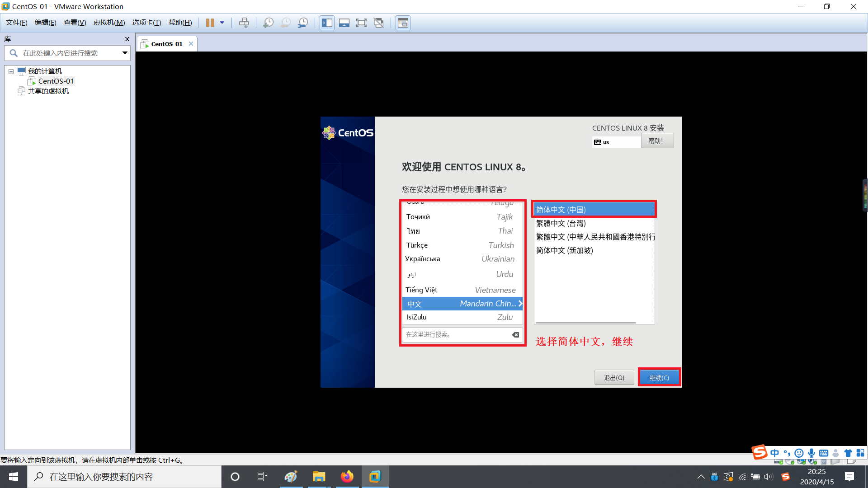Open Sogou skin shop shirt icon
The width and height of the screenshot is (868, 488).
click(x=848, y=453)
